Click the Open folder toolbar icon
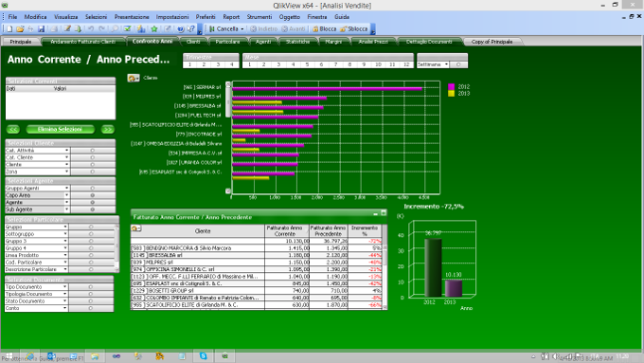644x363 pixels. pyautogui.click(x=20, y=28)
